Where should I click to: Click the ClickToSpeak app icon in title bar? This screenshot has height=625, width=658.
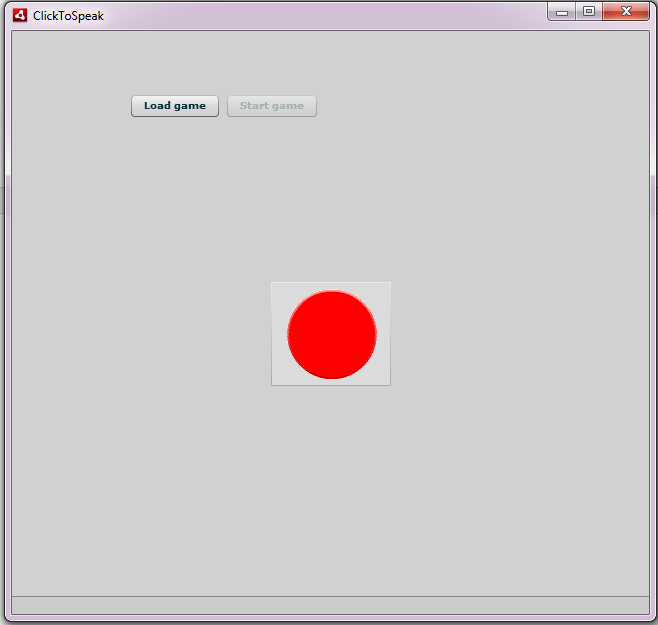coord(20,16)
